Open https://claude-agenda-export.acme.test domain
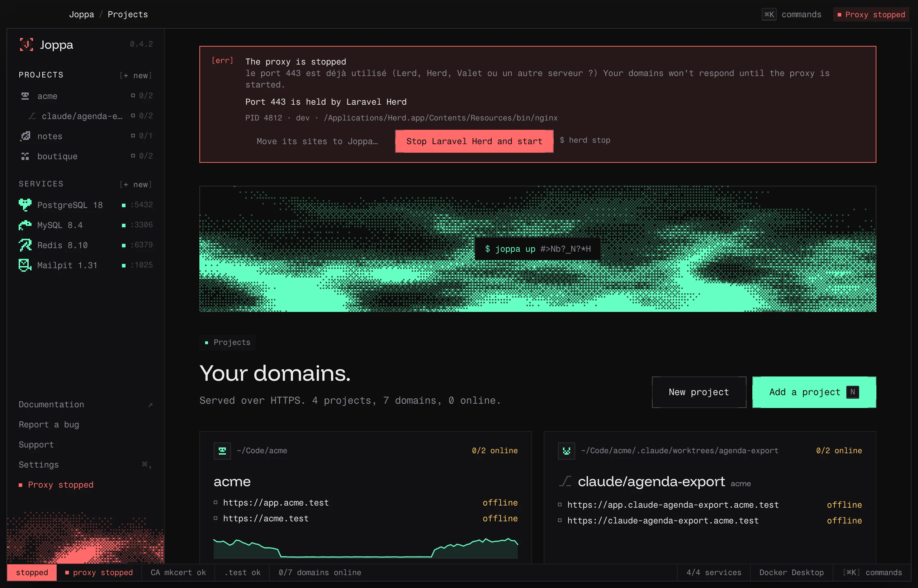Viewport: 918px width, 588px height. 663,521
